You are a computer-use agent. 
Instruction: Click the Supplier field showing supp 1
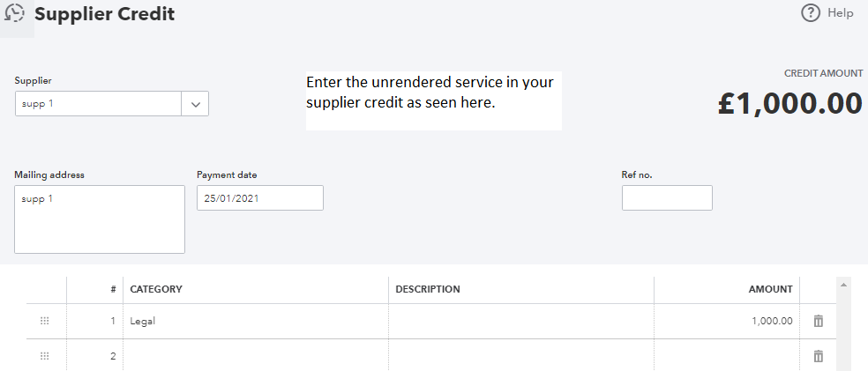(x=98, y=104)
